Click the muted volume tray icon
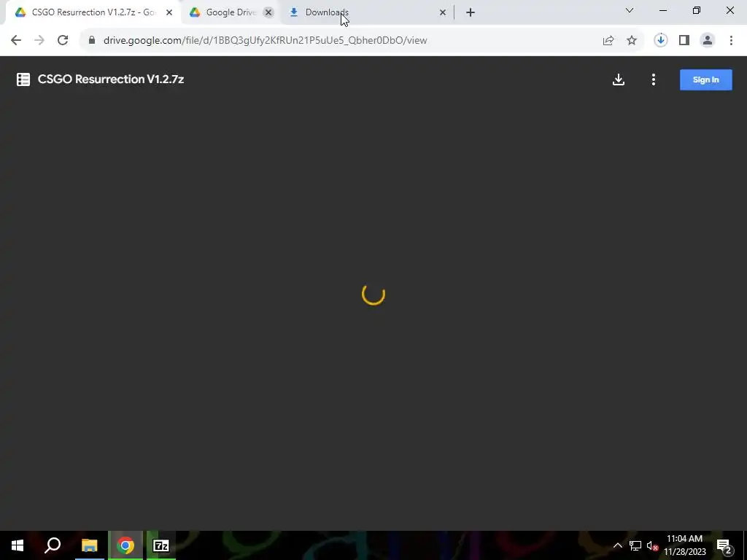 coord(652,545)
